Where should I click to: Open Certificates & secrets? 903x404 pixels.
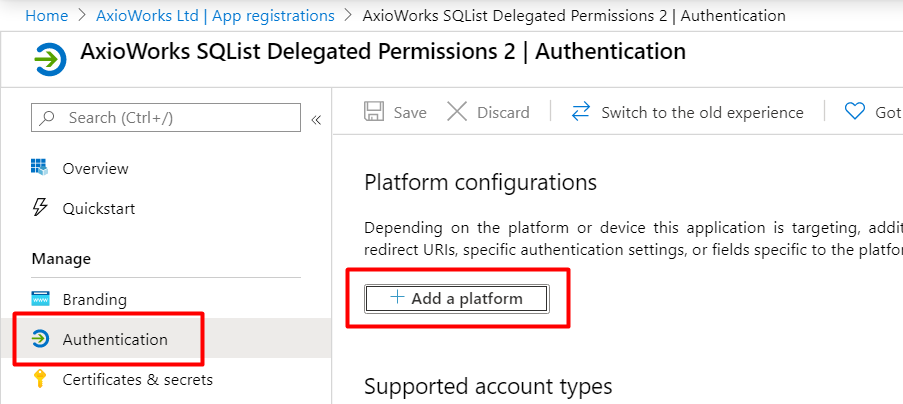tap(138, 380)
